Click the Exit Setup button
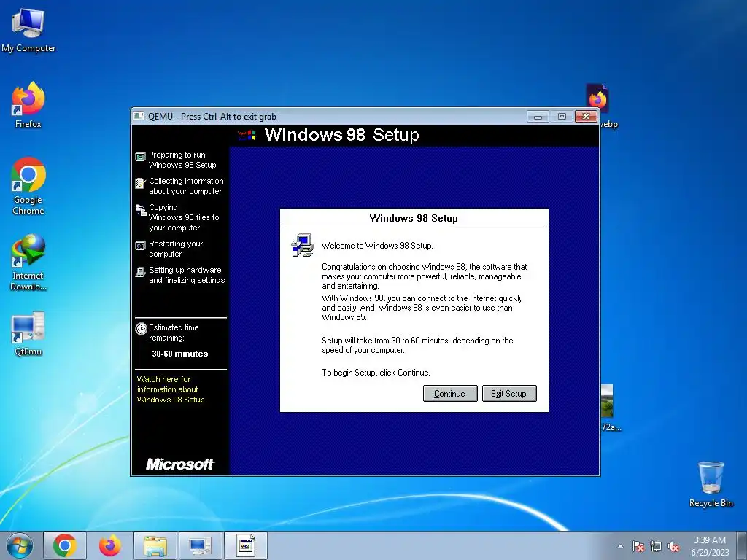This screenshot has width=747, height=560. point(508,393)
